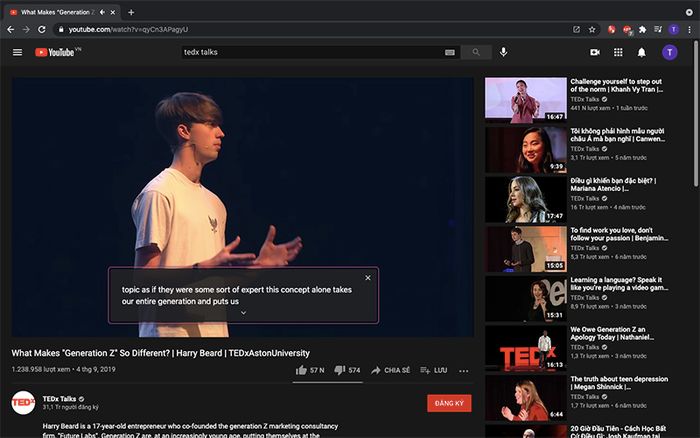700x438 pixels.
Task: Open Chrome three-dot menu
Action: (689, 29)
